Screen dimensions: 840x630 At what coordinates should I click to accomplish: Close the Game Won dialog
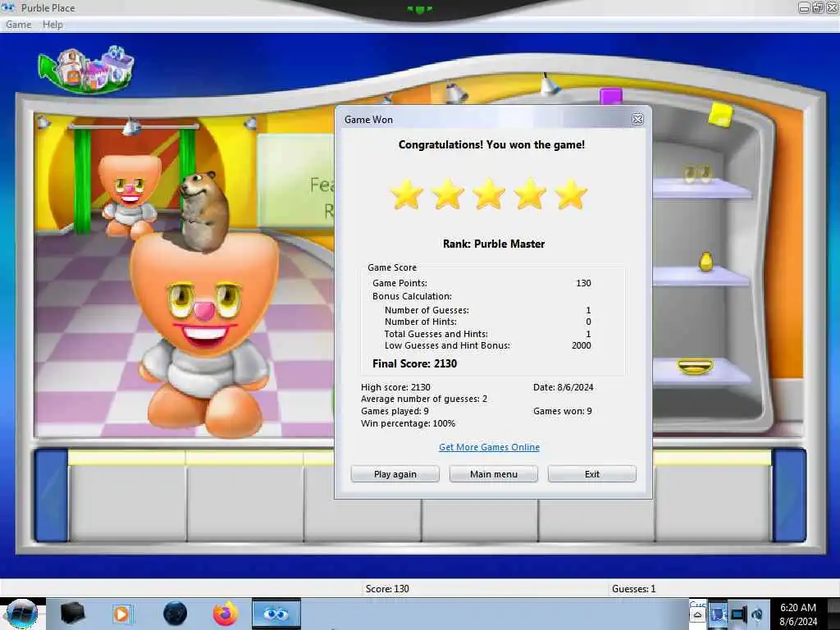[x=637, y=120]
